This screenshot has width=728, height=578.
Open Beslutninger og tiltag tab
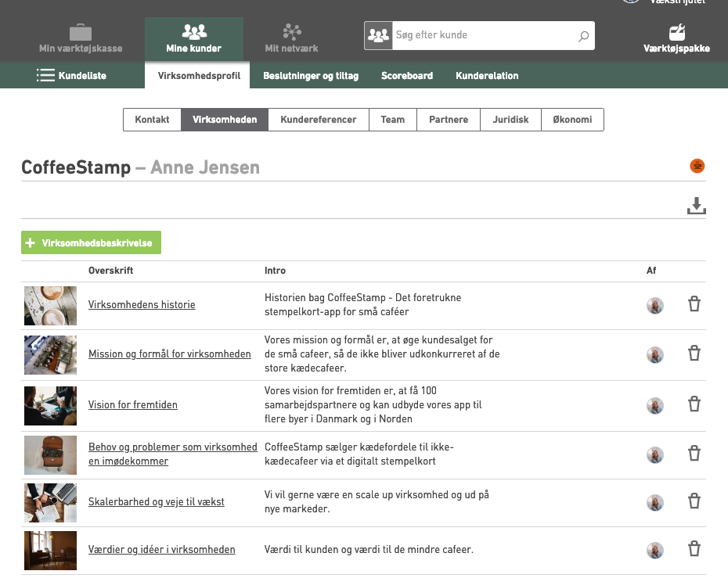(311, 76)
